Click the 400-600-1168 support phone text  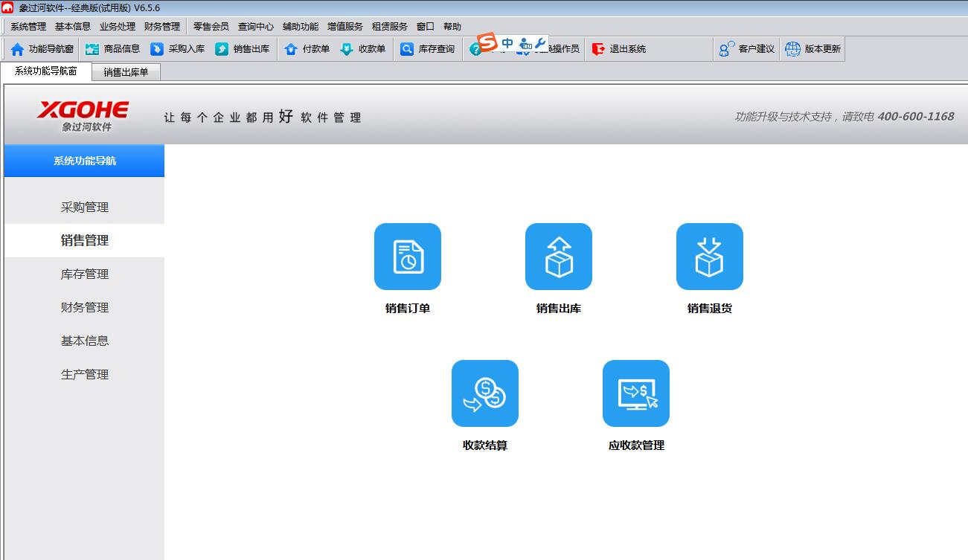tap(915, 116)
